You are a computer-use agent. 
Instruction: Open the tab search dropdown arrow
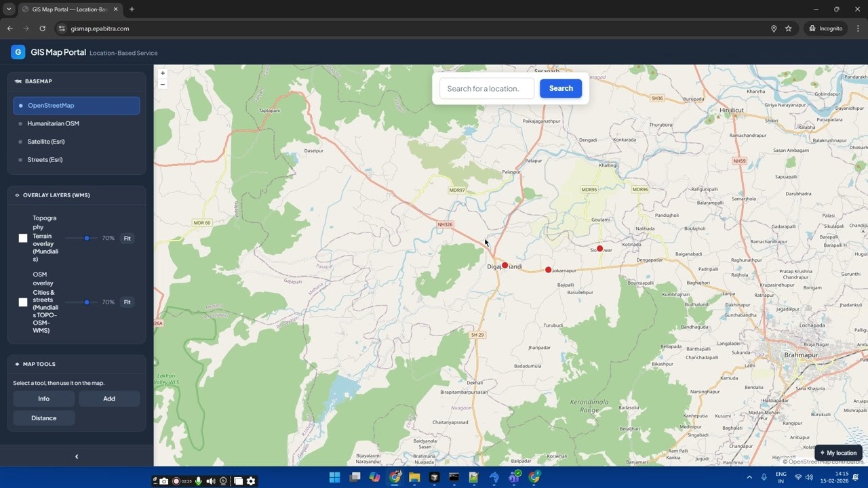coord(9,9)
